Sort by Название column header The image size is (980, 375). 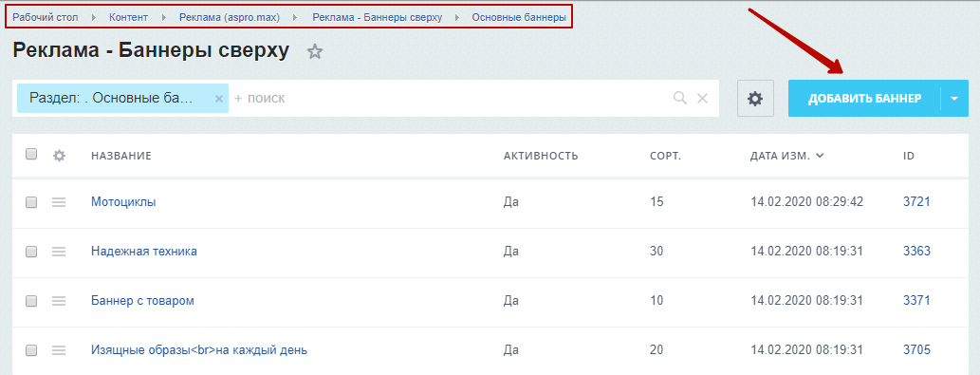(x=121, y=156)
